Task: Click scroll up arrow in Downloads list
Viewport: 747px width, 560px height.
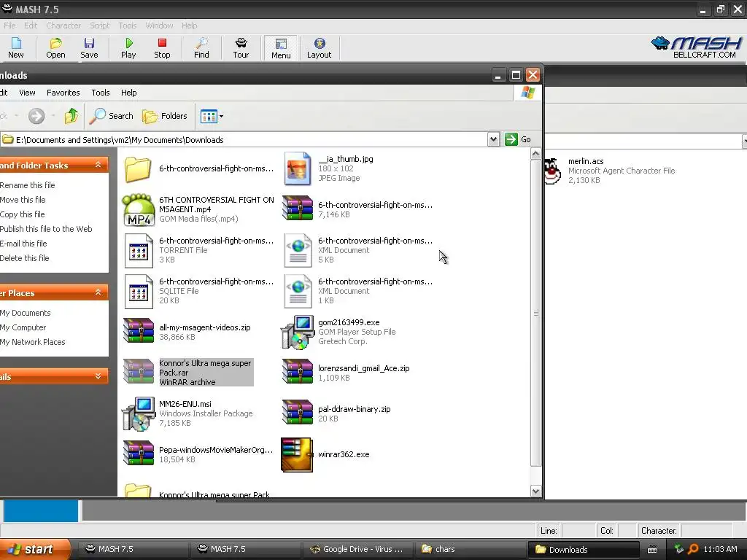Action: tap(535, 154)
